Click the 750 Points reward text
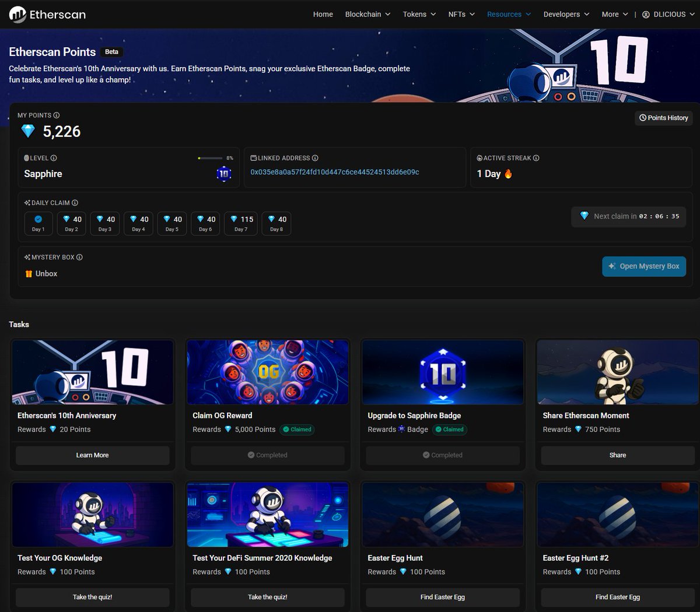The height and width of the screenshot is (612, 700). pos(603,430)
